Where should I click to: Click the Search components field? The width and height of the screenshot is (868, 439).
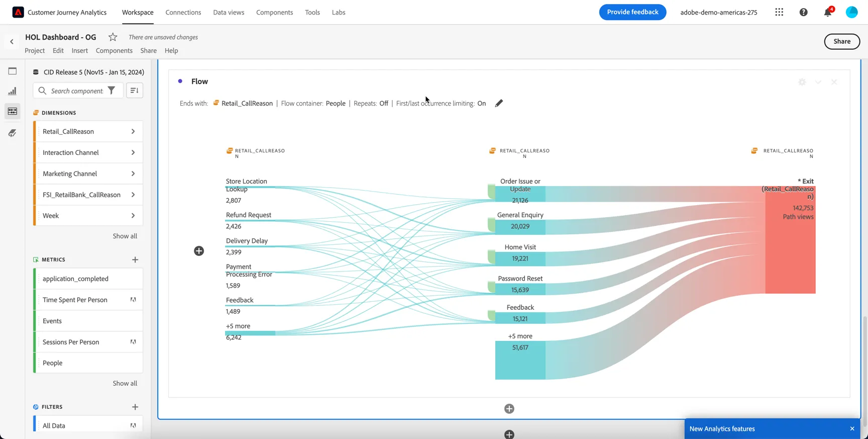[x=77, y=91]
